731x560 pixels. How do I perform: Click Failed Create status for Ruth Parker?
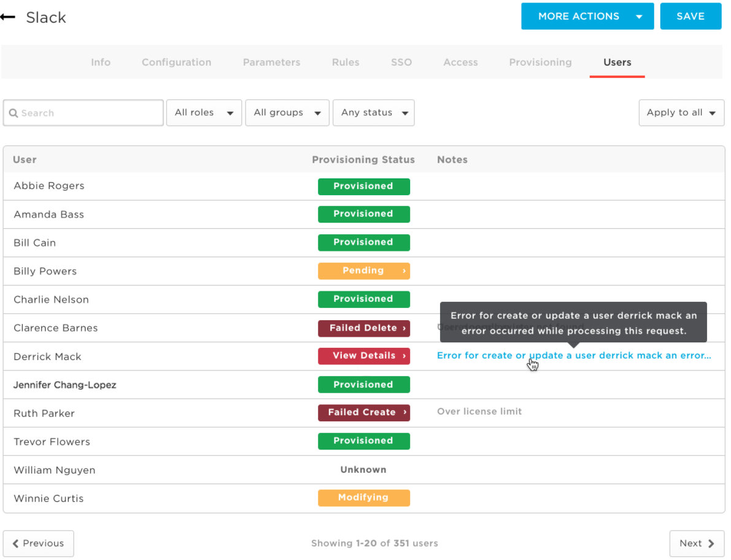click(x=363, y=413)
